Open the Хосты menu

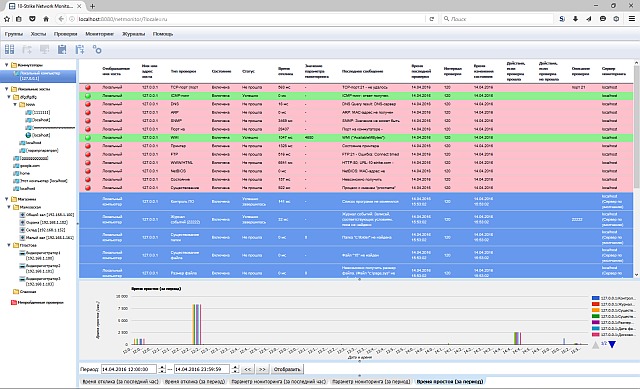tap(38, 34)
